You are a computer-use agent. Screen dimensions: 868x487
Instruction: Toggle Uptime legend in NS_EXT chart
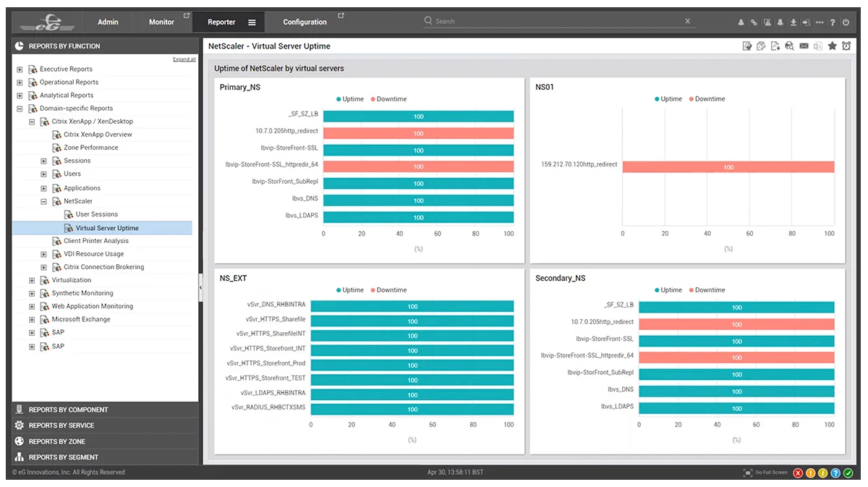[x=349, y=290]
